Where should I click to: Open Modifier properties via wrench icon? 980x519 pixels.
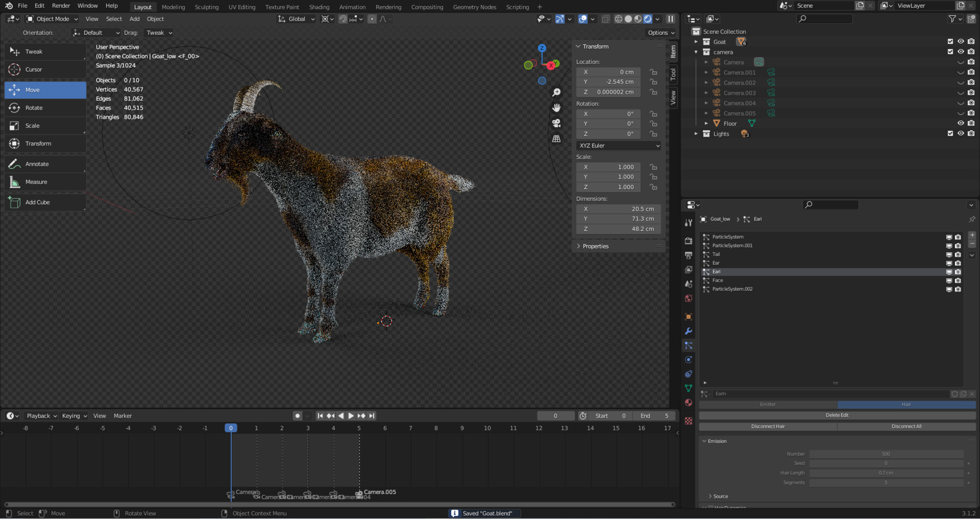(689, 331)
